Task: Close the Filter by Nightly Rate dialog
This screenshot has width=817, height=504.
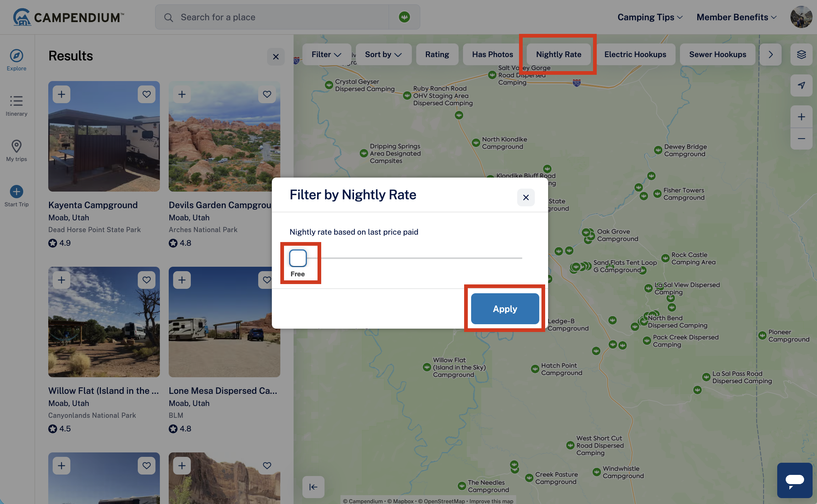Action: pos(526,197)
